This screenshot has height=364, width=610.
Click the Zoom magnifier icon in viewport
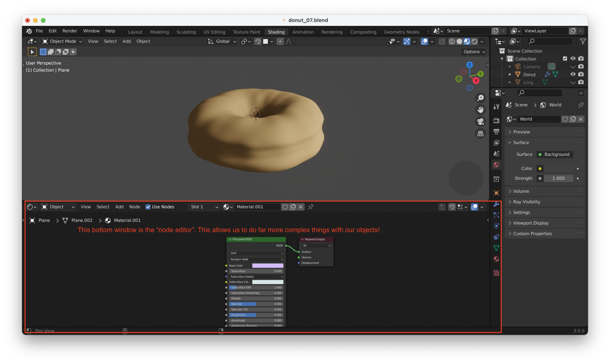(x=480, y=98)
